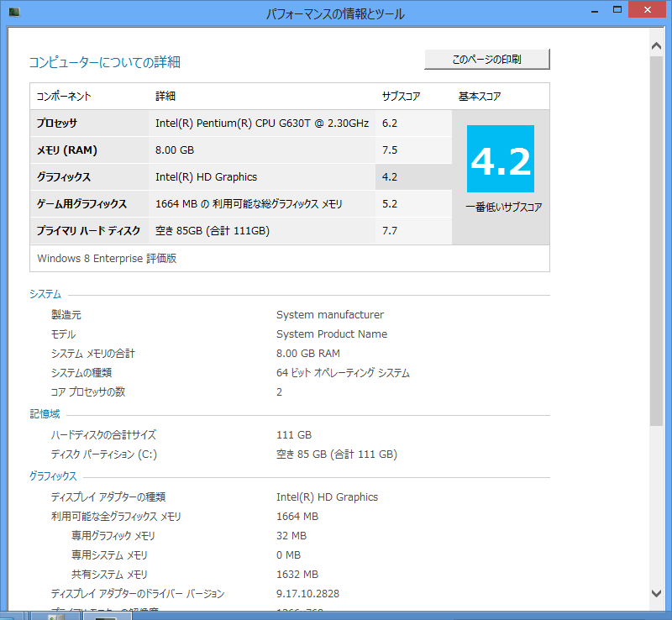Click the Intel(R) Pentium(R) CPU G630T text
672x620 pixels.
[x=262, y=123]
